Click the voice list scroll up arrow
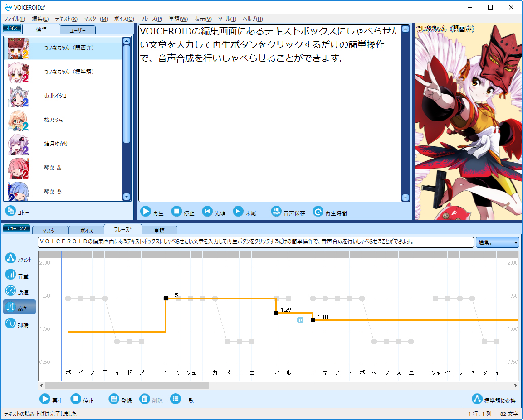 127,41
